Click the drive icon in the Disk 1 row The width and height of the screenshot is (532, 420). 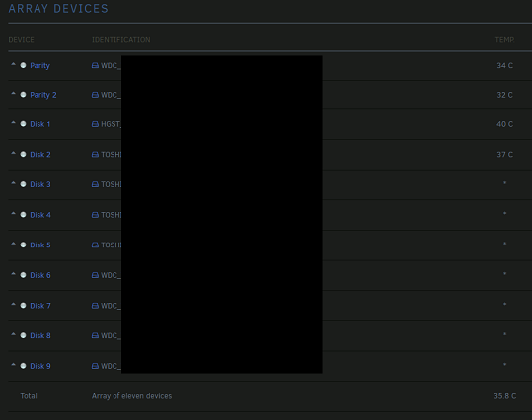click(95, 124)
